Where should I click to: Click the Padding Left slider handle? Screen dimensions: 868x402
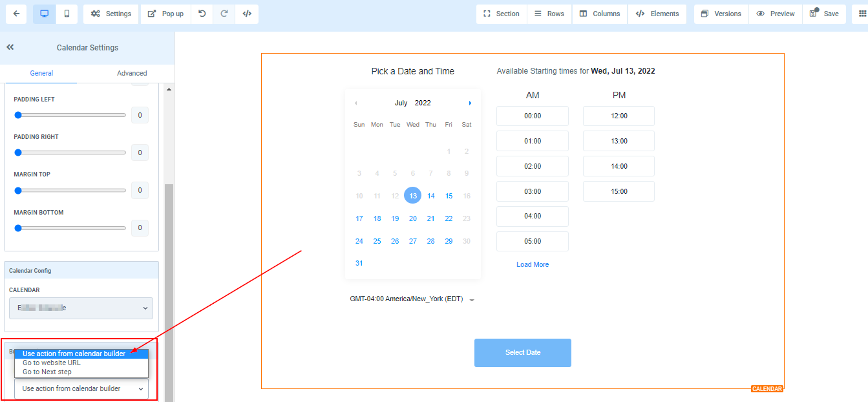click(18, 115)
